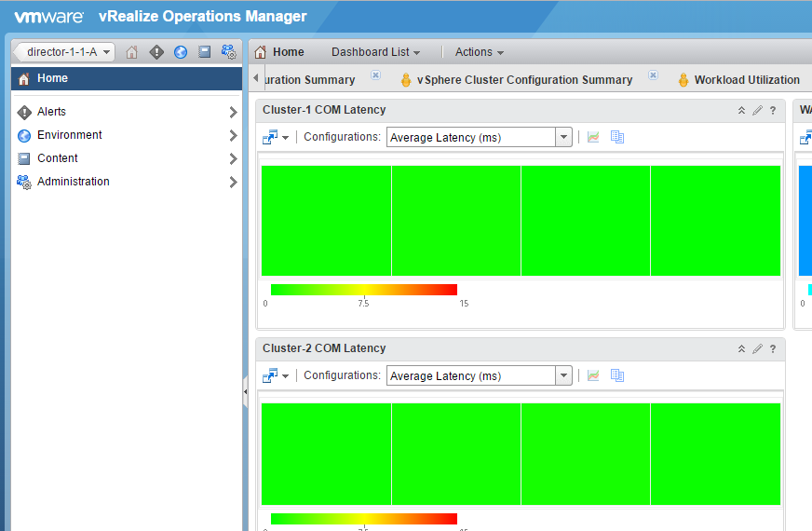Open help for Cluster-1 COM Latency widget
This screenshot has width=812, height=531.
coord(773,110)
